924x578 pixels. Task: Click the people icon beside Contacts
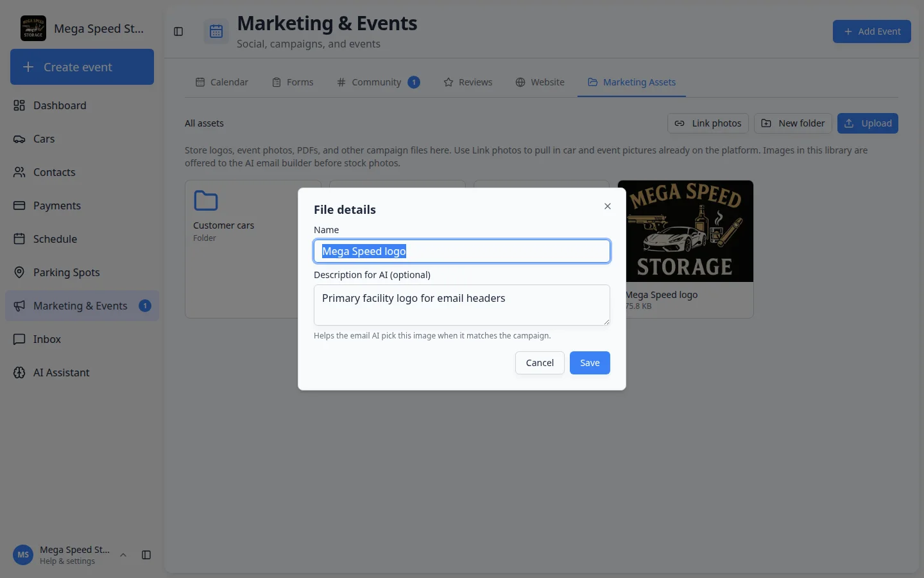[x=19, y=172]
